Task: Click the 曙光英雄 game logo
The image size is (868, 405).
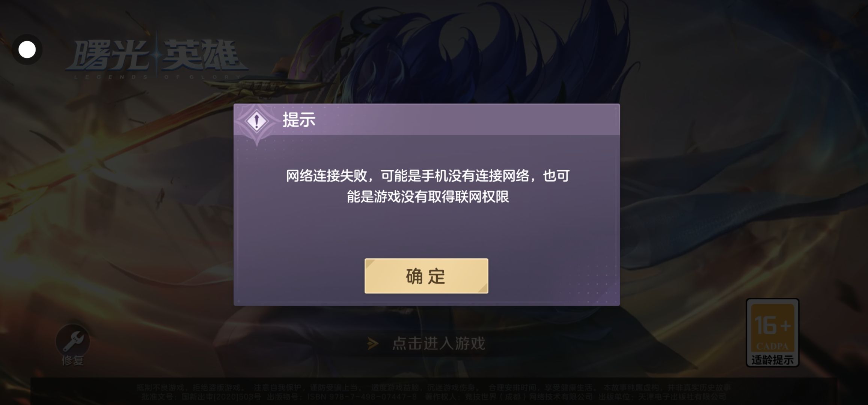Action: tap(157, 57)
